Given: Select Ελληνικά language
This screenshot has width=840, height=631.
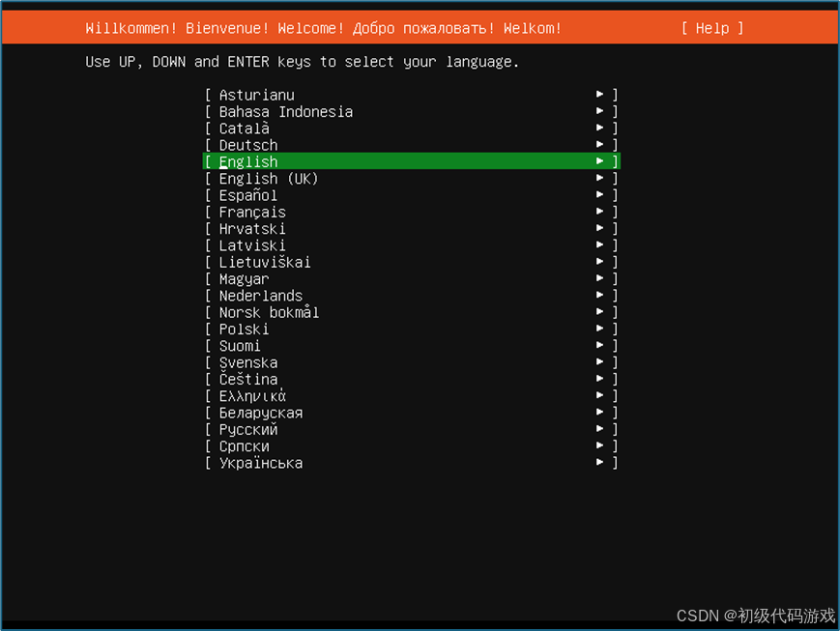Looking at the screenshot, I should click(411, 396).
